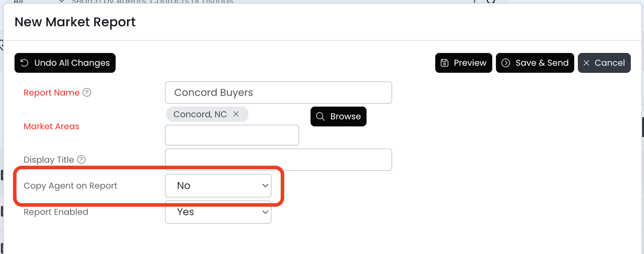
Task: Click the Preview save-disk icon
Action: pos(445,63)
